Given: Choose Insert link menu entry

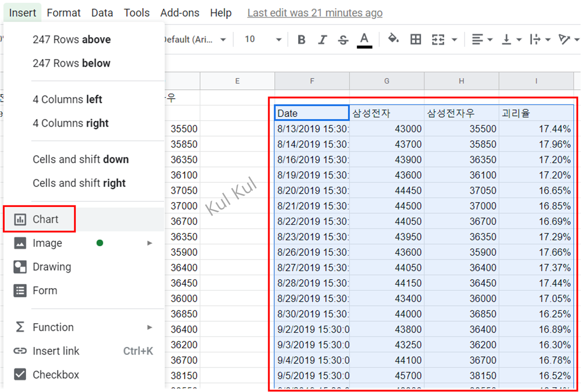Looking at the screenshot, I should [x=84, y=351].
